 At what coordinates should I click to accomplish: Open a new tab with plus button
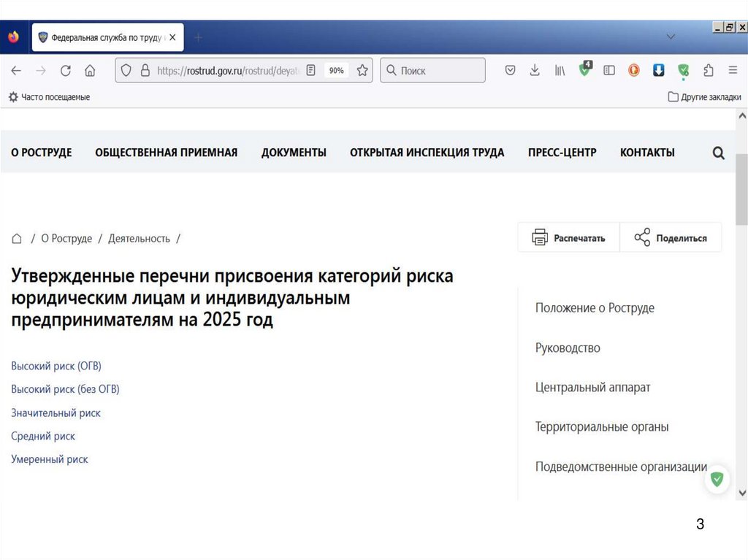coord(199,37)
